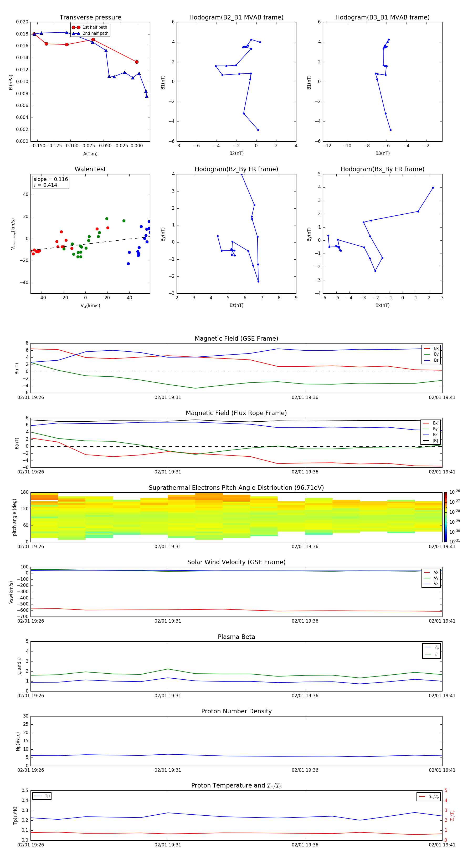The height and width of the screenshot is (868, 473).
Task: Click the 'Plasma Beta' panel title
Action: pos(236,637)
